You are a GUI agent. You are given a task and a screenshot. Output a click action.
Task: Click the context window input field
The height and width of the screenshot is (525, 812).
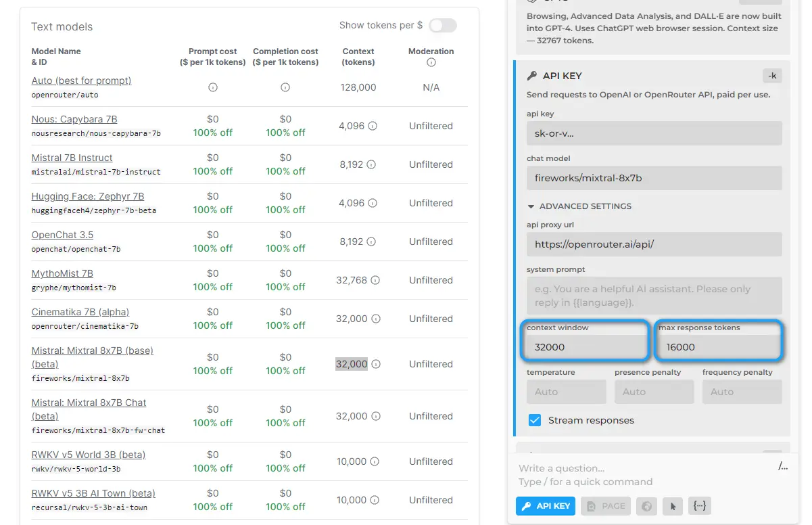[585, 347]
